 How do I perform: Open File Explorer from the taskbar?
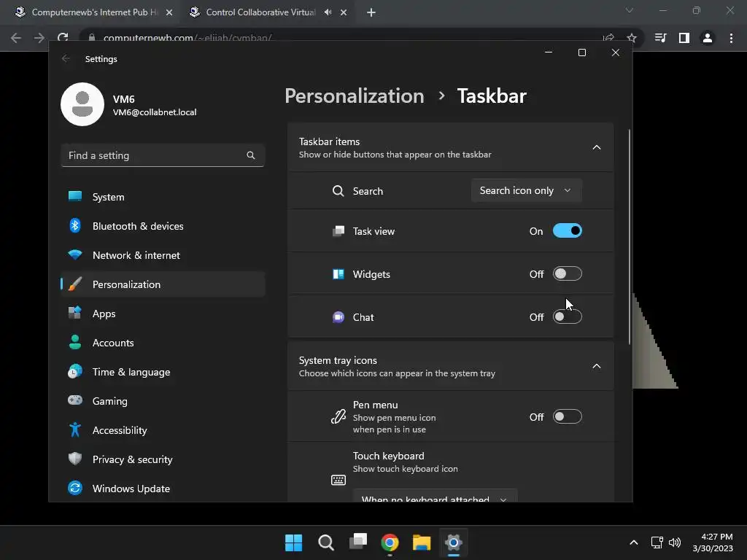click(x=422, y=542)
